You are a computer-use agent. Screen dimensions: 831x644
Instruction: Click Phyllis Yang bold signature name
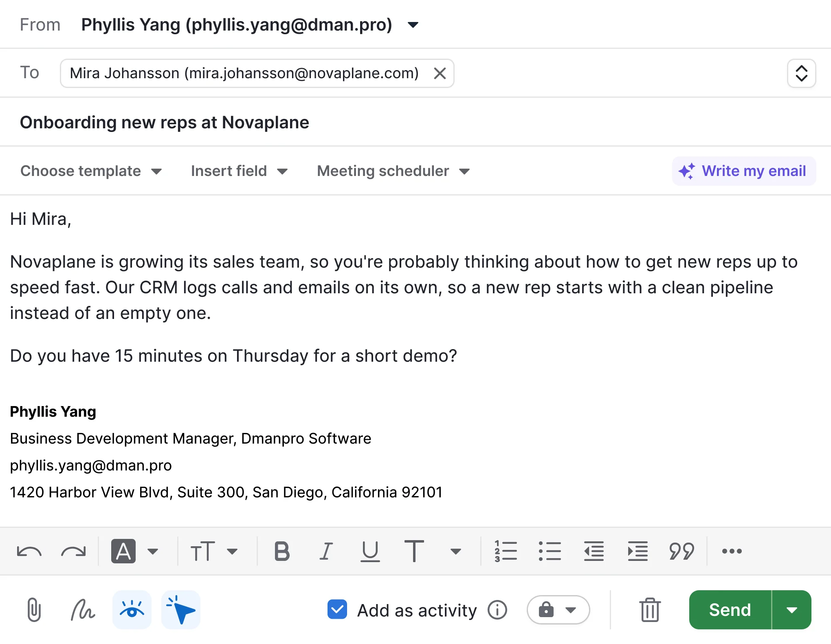[x=53, y=411]
